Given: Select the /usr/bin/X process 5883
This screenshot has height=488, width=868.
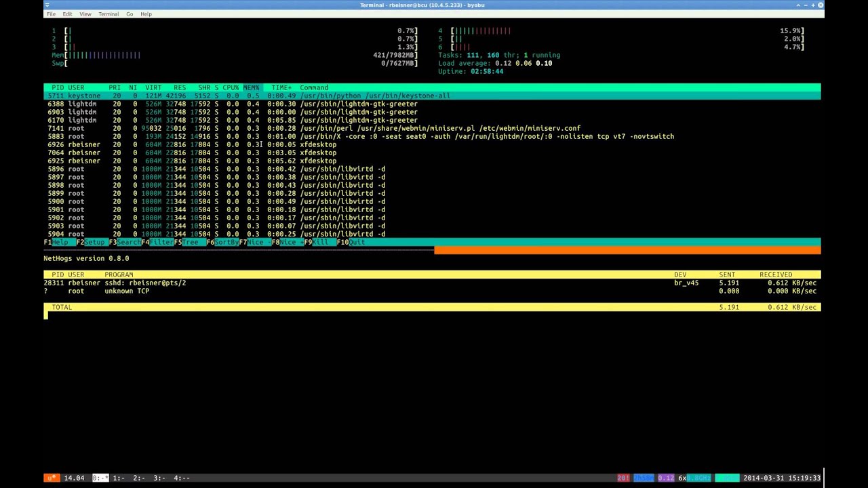Looking at the screenshot, I should pyautogui.click(x=432, y=136).
